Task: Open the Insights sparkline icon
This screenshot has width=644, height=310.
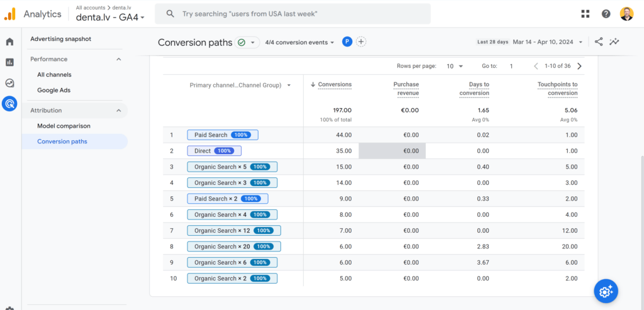Action: [x=614, y=42]
